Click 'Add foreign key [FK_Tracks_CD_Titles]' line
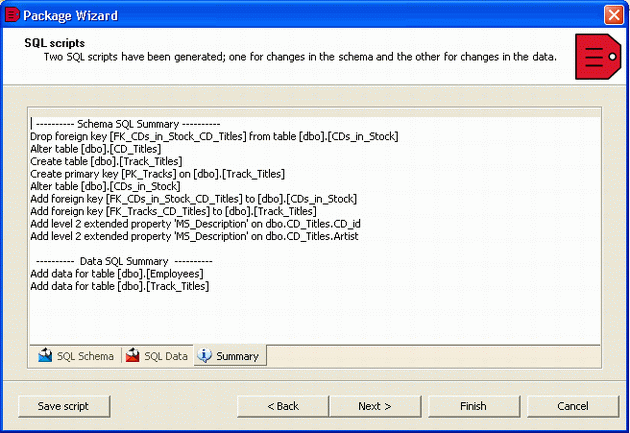 coord(173,211)
